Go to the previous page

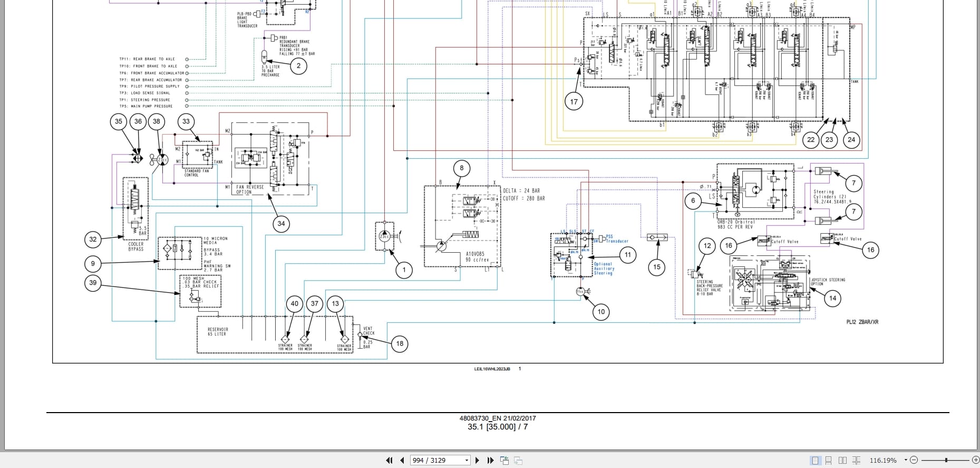click(402, 460)
